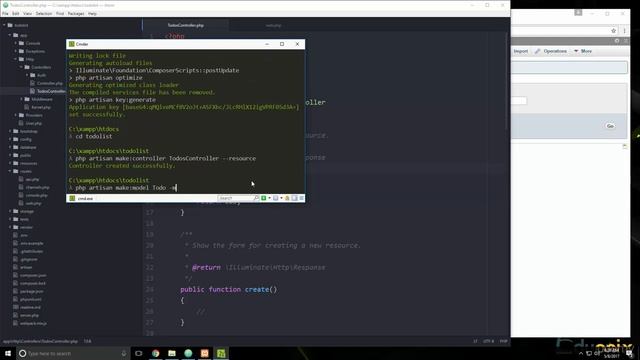This screenshot has width=640, height=360.
Task: Open the Windows Start menu
Action: pyautogui.click(x=8, y=353)
